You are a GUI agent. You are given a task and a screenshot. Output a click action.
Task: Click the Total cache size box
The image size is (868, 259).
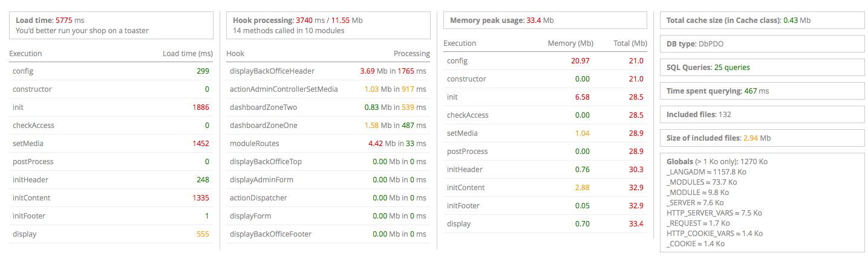click(762, 21)
